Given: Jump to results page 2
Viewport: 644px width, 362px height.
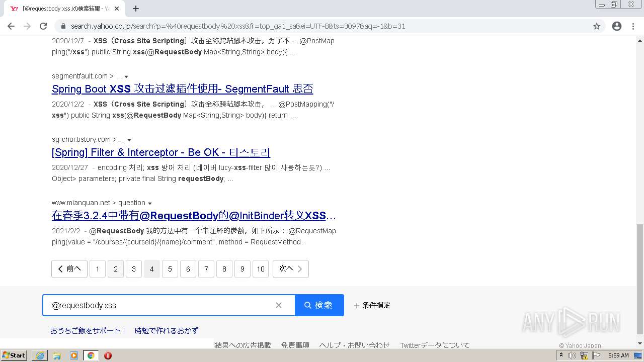Looking at the screenshot, I should tap(116, 269).
